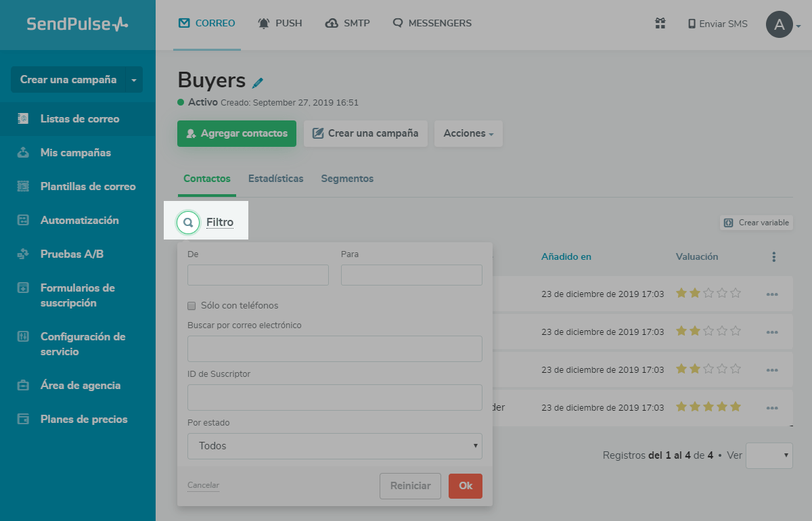Click the Automatización sidebar icon

23,220
